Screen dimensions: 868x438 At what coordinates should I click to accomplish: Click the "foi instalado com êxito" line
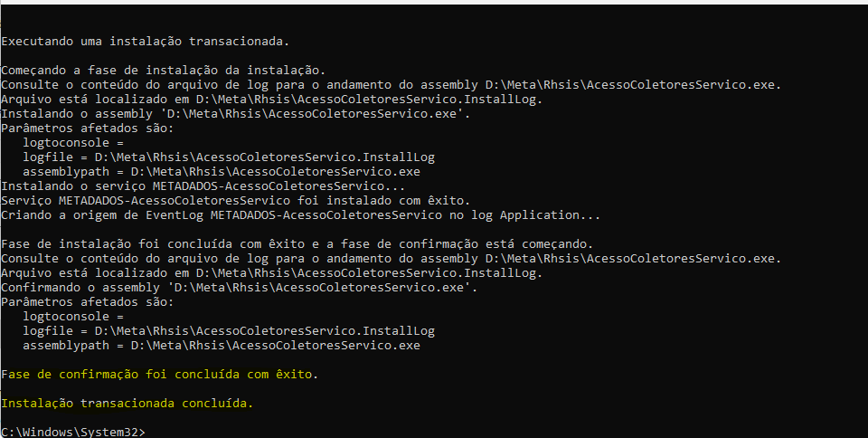pos(236,200)
